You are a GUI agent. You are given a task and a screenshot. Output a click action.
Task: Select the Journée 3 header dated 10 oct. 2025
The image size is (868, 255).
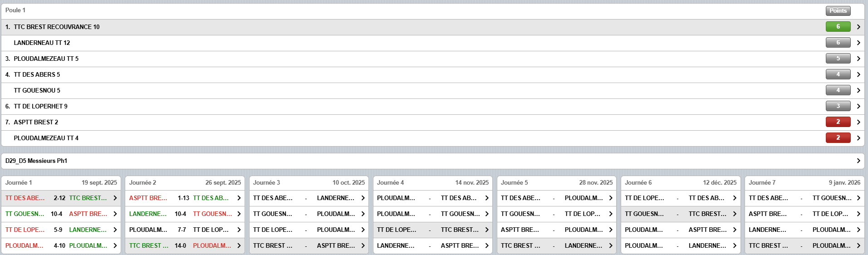pyautogui.click(x=309, y=182)
